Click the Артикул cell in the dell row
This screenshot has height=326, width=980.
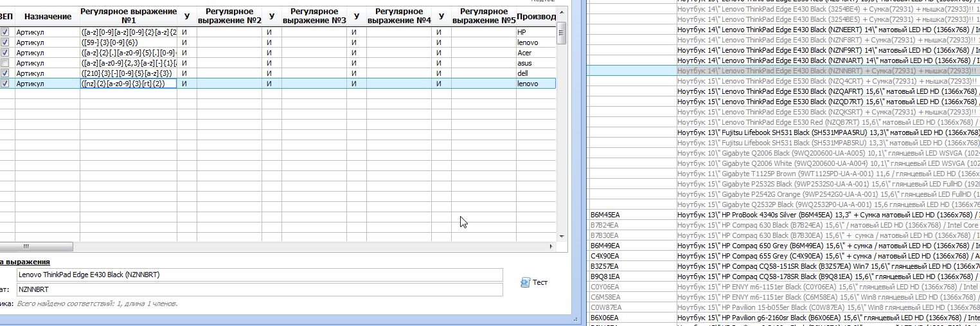[x=47, y=73]
